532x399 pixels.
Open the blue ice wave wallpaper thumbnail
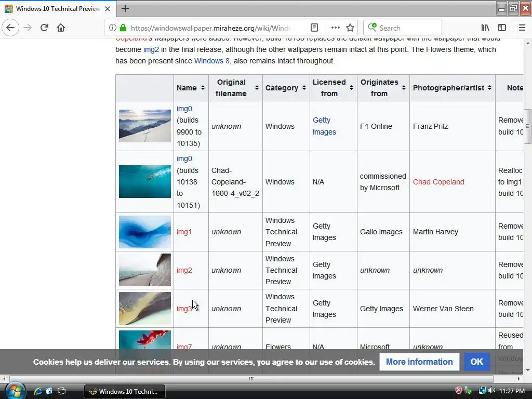pos(145,232)
